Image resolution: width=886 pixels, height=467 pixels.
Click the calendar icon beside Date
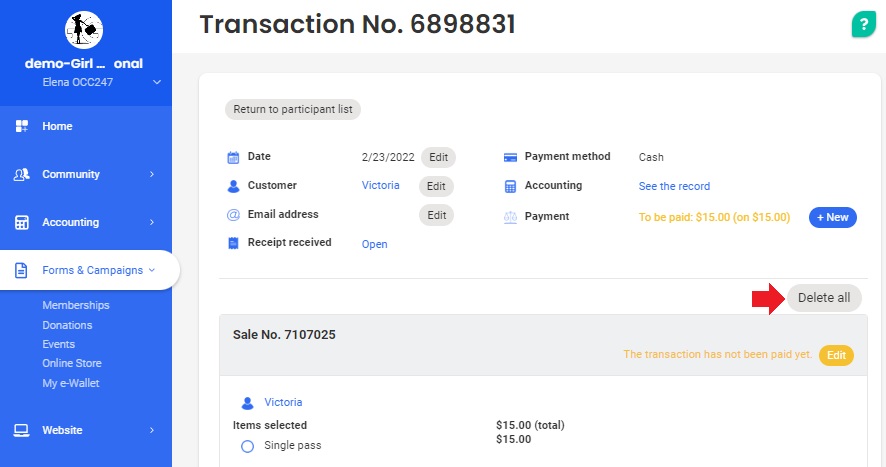pos(233,157)
